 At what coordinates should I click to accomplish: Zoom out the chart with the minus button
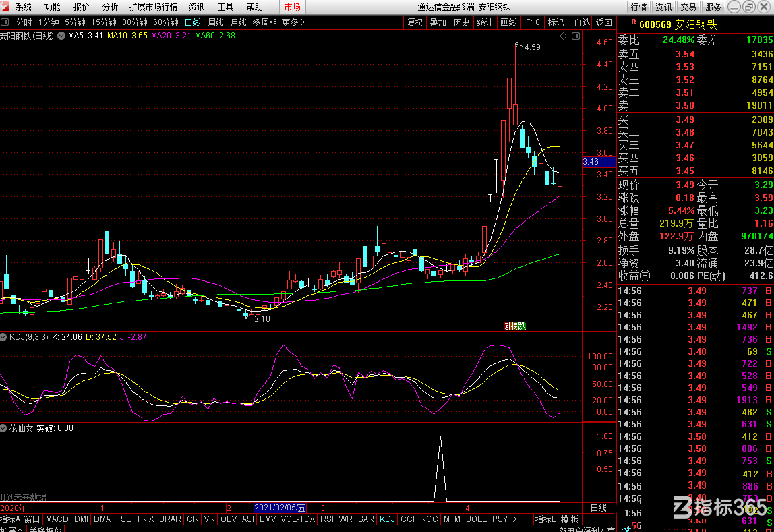click(x=607, y=519)
